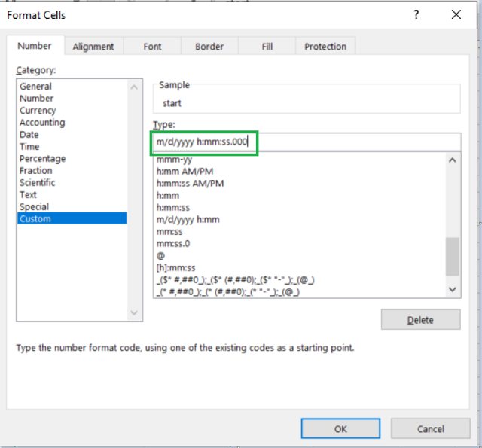Pick [h]:mm:ss format code

tap(300, 268)
